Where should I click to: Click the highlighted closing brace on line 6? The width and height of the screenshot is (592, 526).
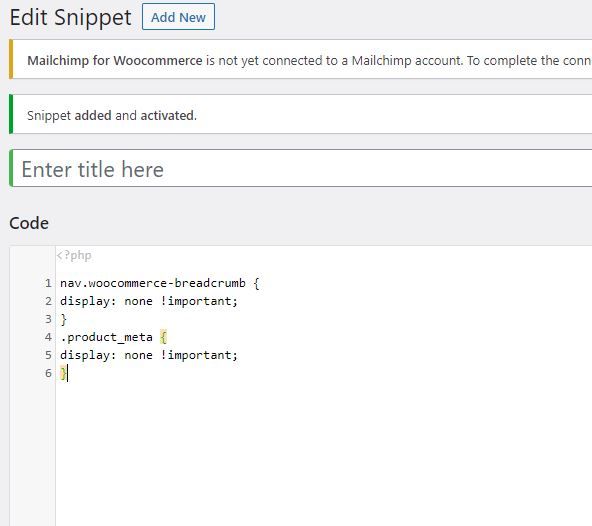63,373
